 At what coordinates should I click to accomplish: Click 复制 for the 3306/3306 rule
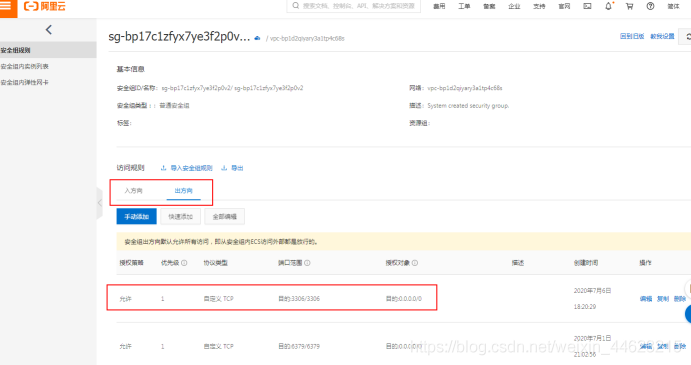663,298
